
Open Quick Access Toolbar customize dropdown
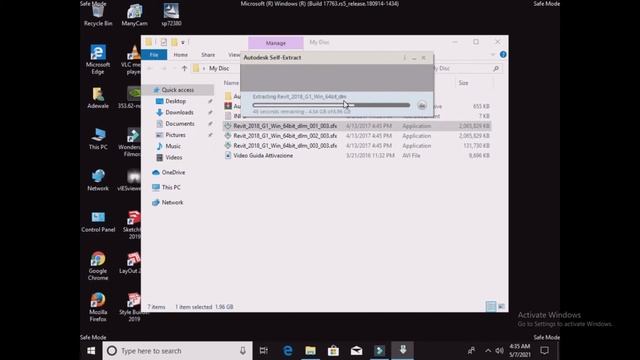183,42
